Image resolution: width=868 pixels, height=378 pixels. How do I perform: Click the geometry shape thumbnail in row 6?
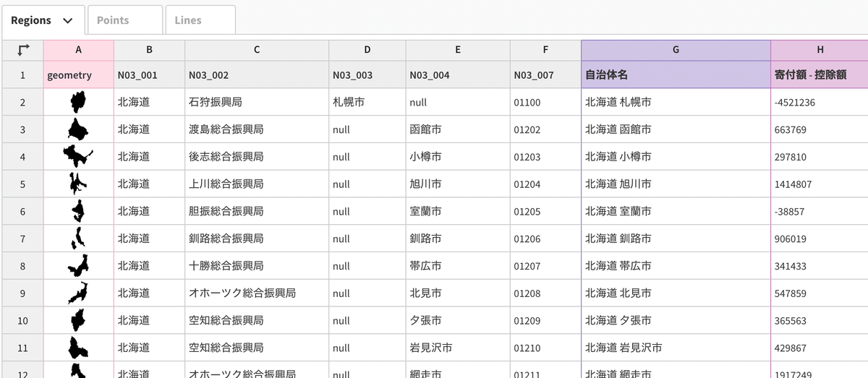[x=78, y=211]
